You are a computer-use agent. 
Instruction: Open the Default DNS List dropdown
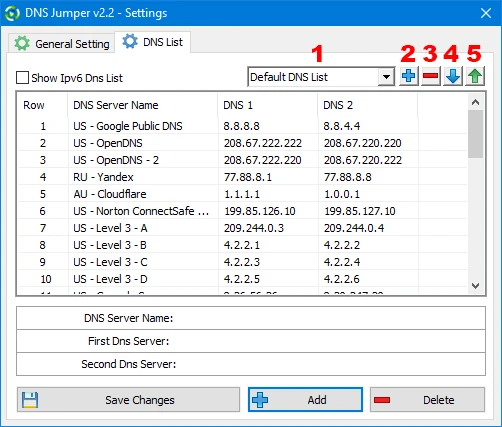(321, 77)
